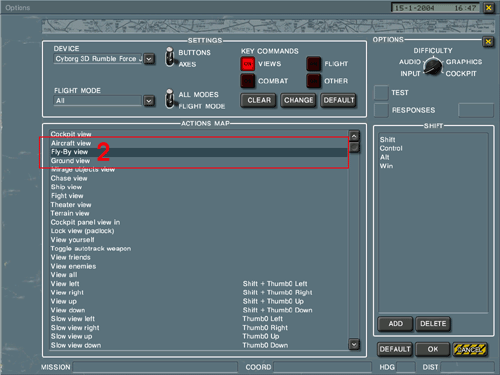Select 'View left' action row
Screen dimensions: 500x375
tap(199, 284)
